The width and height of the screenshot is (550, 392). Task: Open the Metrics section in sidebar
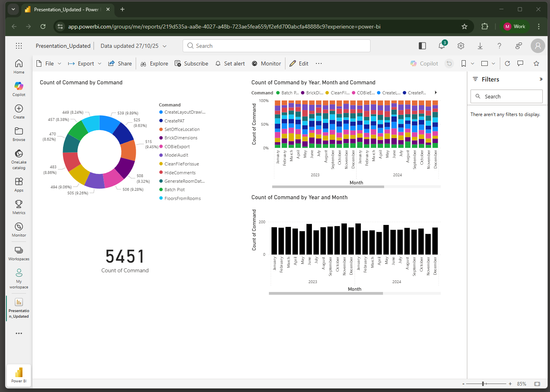coord(18,206)
